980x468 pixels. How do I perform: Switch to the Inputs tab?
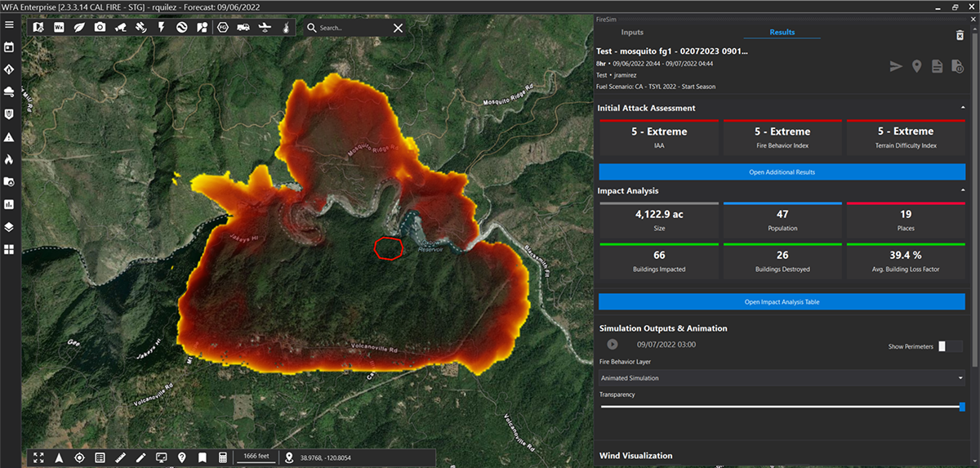[632, 33]
